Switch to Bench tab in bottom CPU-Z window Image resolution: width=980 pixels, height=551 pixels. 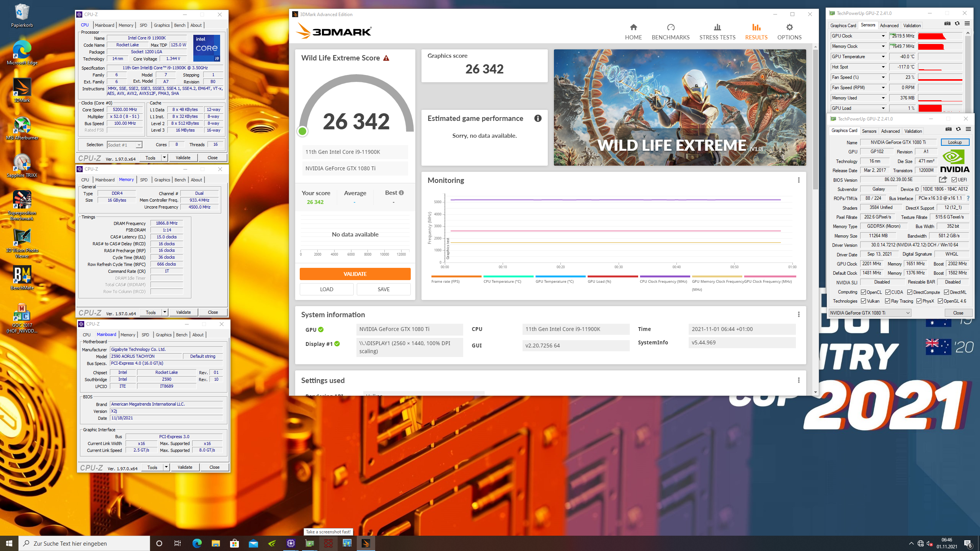click(181, 335)
